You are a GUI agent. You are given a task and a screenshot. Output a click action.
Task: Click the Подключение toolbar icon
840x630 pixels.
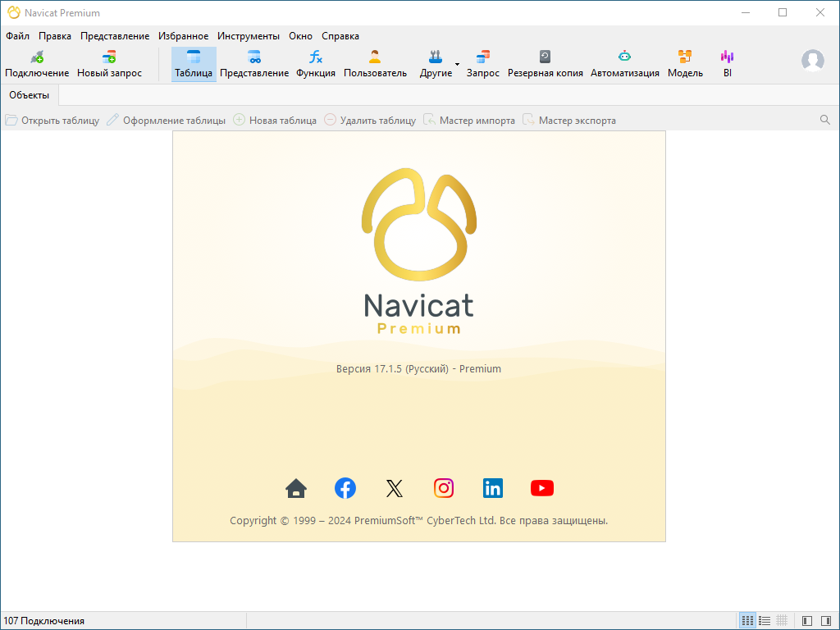tap(37, 64)
